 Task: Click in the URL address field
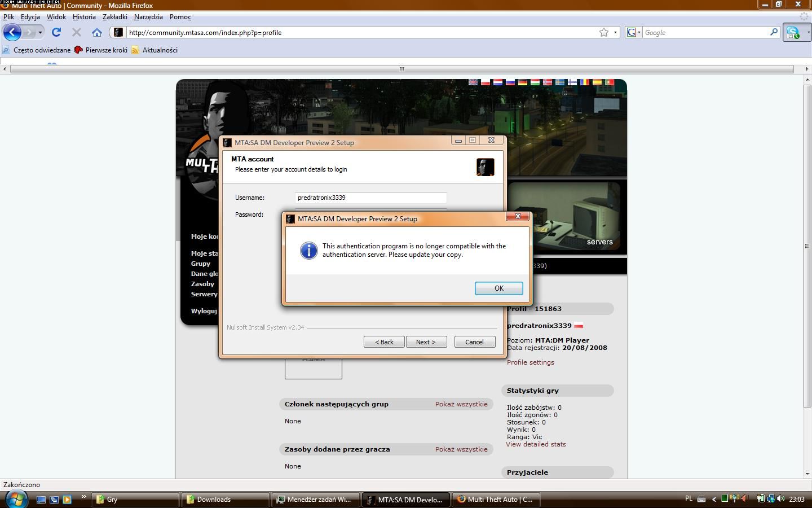pos(361,32)
